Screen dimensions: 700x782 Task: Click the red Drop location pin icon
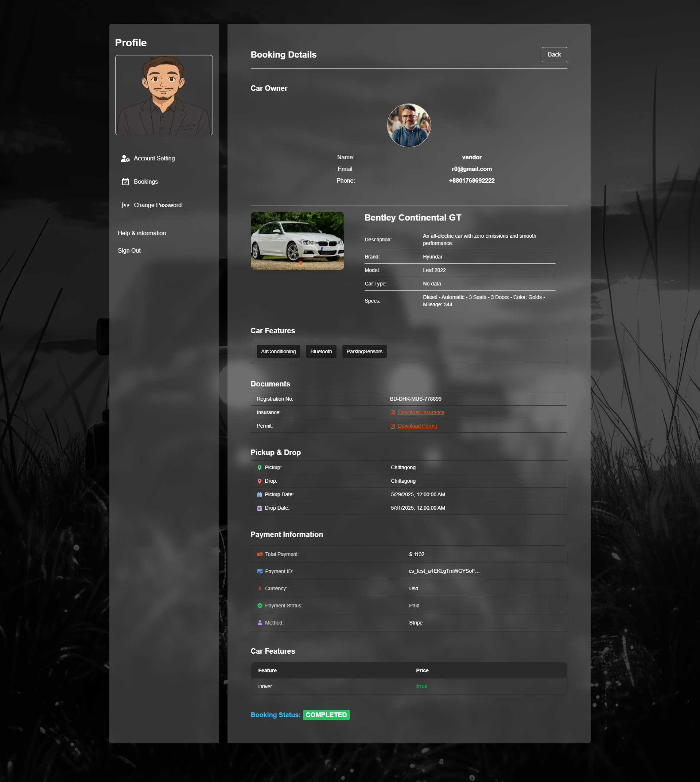pos(260,481)
